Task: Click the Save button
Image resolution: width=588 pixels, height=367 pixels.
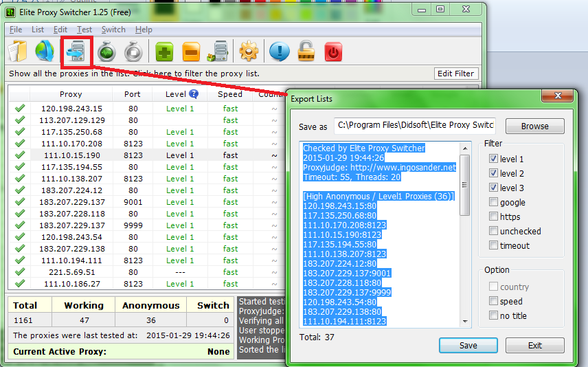Action: click(468, 345)
